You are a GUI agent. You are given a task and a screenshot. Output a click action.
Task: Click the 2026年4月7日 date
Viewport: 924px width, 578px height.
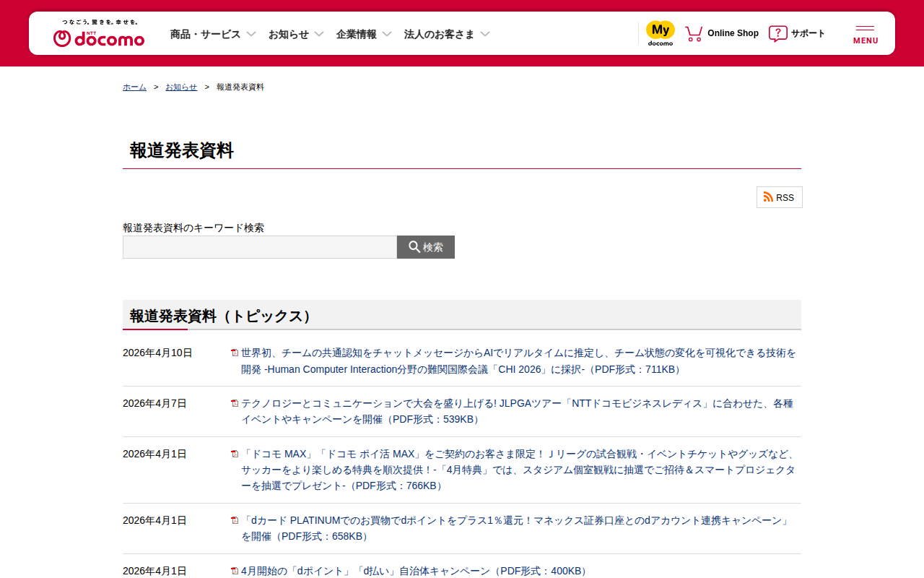154,404
